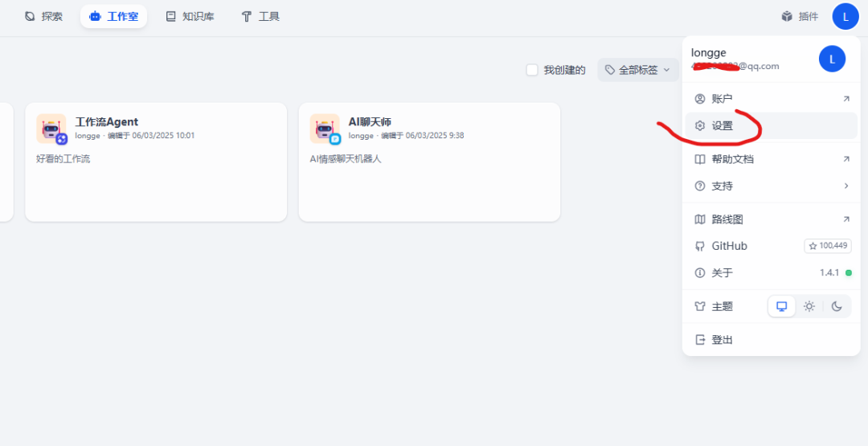868x446 pixels.
Task: Click the logout icon beside 登出
Action: tap(700, 340)
